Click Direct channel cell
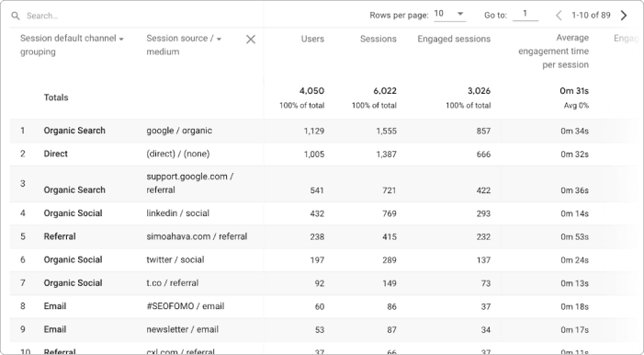 click(x=55, y=154)
